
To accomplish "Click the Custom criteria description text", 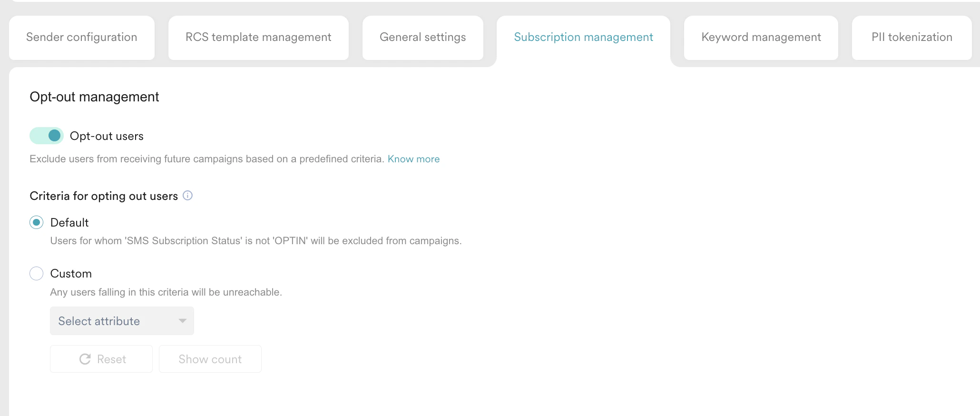I will [x=166, y=292].
